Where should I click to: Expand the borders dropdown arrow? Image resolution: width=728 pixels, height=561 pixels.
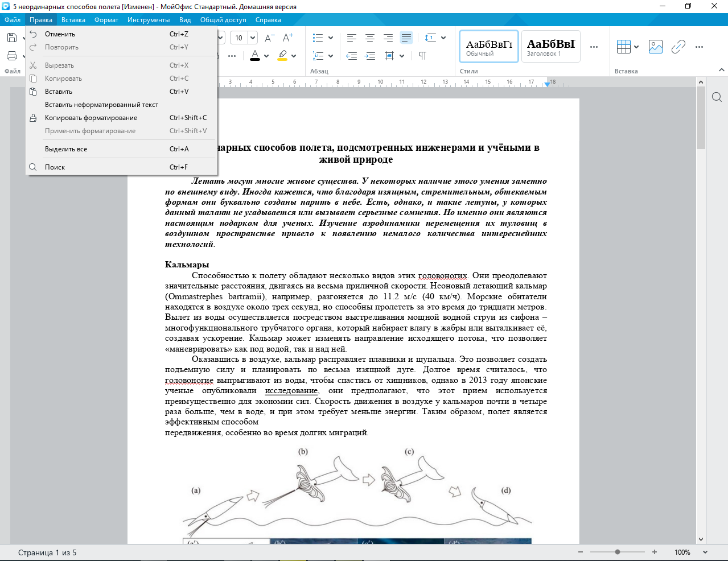(402, 56)
